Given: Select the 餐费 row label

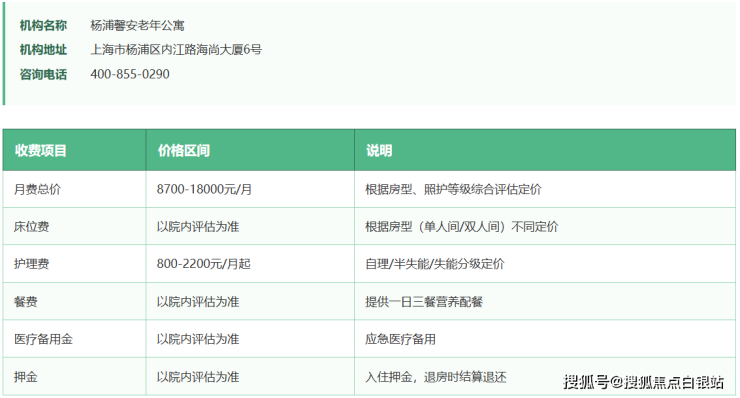Looking at the screenshot, I should pyautogui.click(x=25, y=302).
